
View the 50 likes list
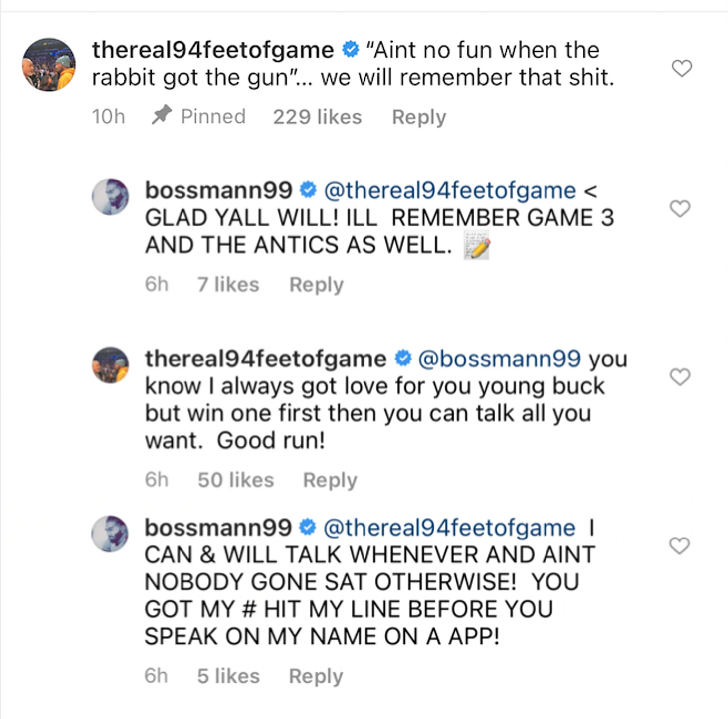(236, 480)
